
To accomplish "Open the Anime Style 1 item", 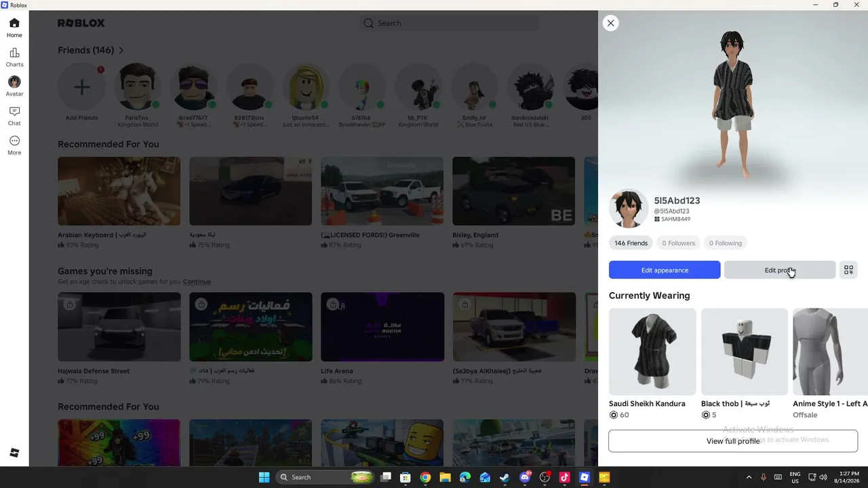I will tap(830, 364).
